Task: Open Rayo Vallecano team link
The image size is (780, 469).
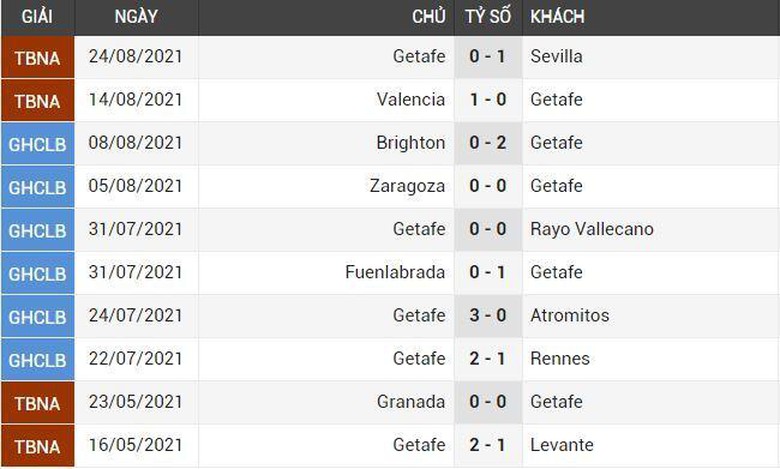Action: tap(592, 229)
